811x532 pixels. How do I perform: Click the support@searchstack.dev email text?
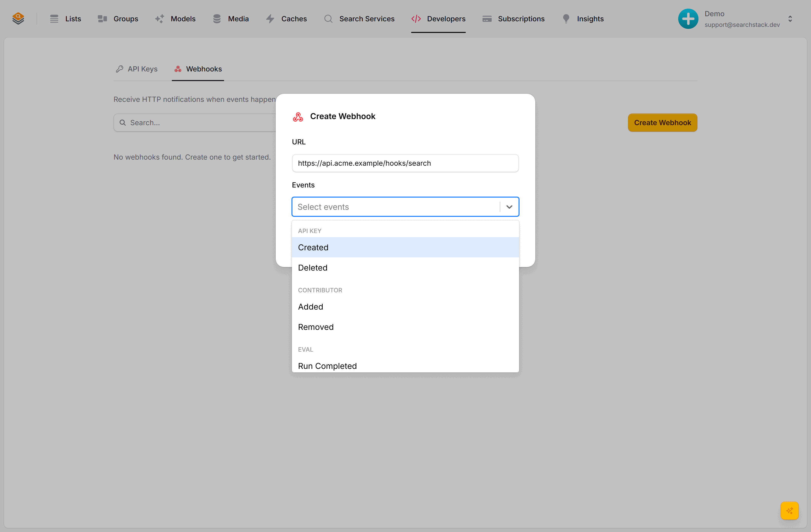(x=742, y=25)
